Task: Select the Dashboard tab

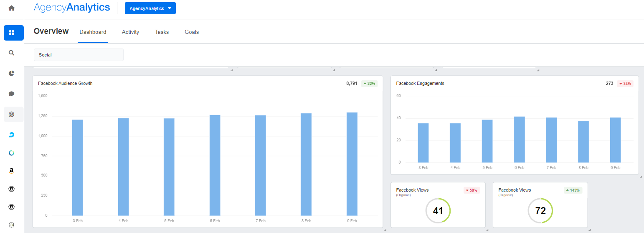Action: 93,32
